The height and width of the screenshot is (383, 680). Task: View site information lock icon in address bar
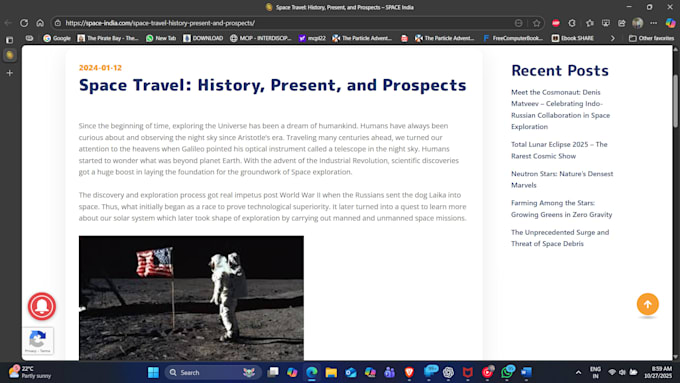pos(58,23)
